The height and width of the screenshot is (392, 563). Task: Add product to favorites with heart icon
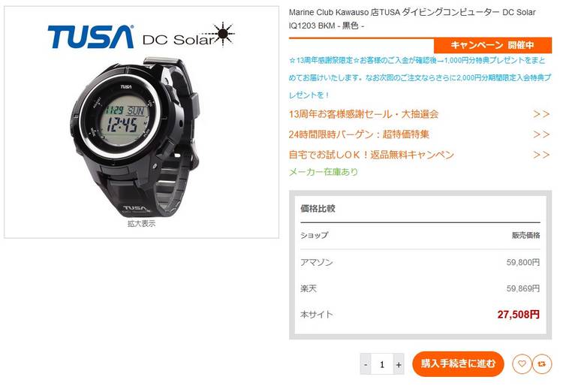[x=522, y=364]
